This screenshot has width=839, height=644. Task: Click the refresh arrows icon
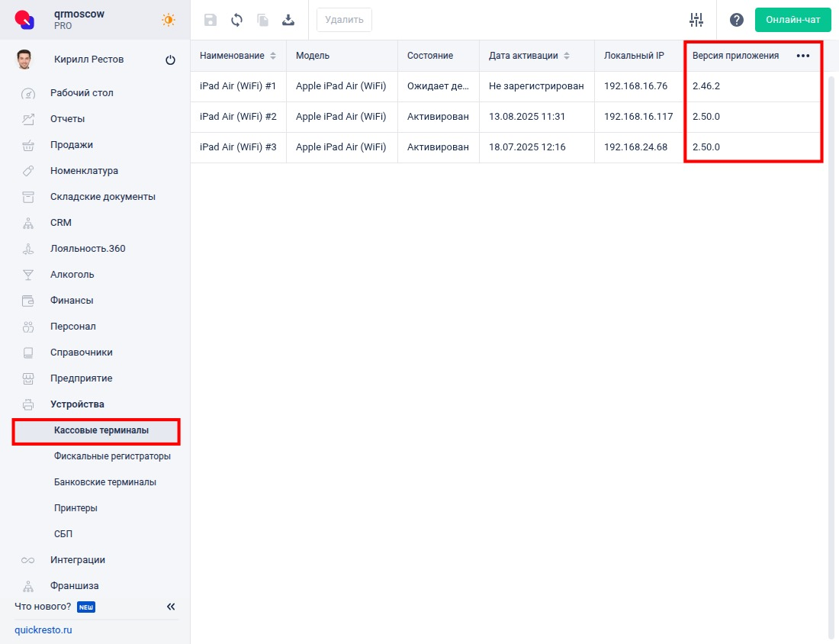click(236, 20)
